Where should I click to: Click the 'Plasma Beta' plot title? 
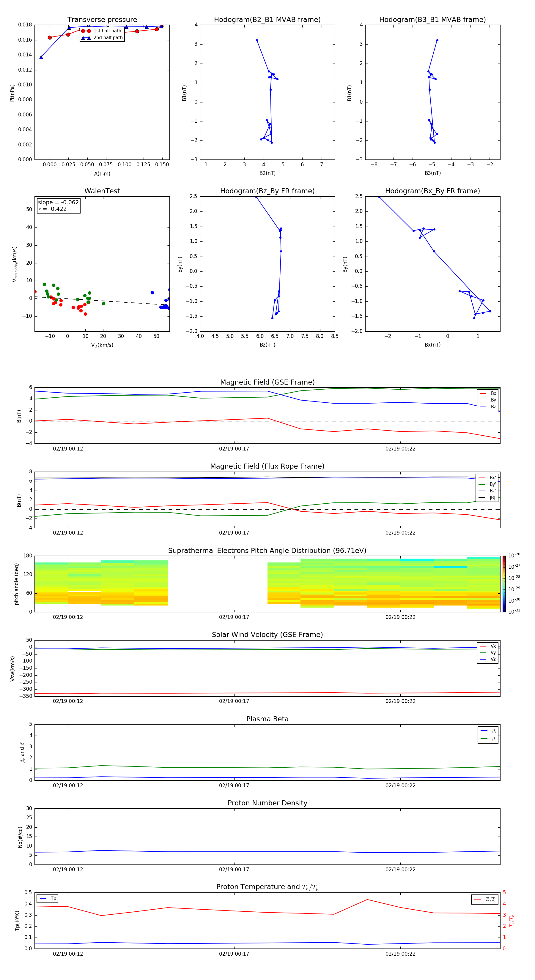(x=267, y=719)
